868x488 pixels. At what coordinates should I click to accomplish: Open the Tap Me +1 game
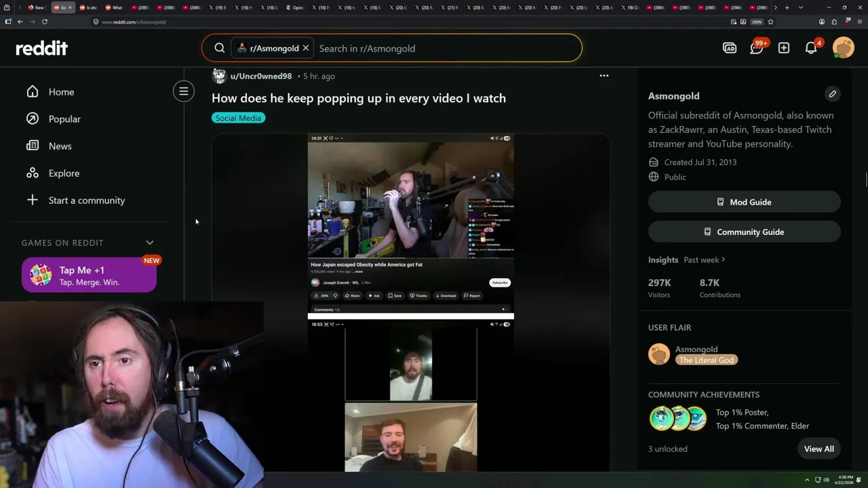(x=89, y=275)
